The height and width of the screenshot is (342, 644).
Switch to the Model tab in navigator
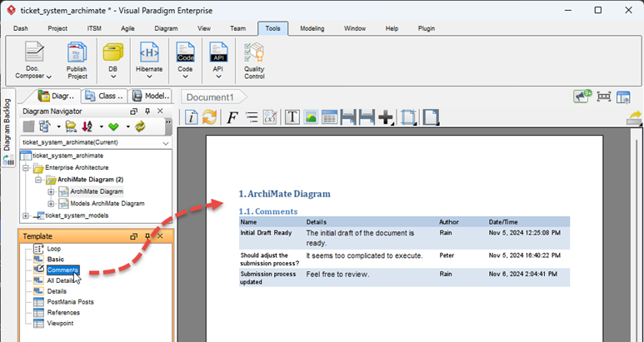[x=151, y=96]
